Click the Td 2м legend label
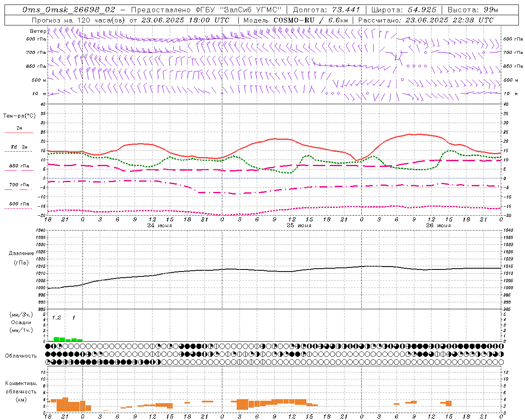Image resolution: width=525 pixels, height=420 pixels. (19, 147)
